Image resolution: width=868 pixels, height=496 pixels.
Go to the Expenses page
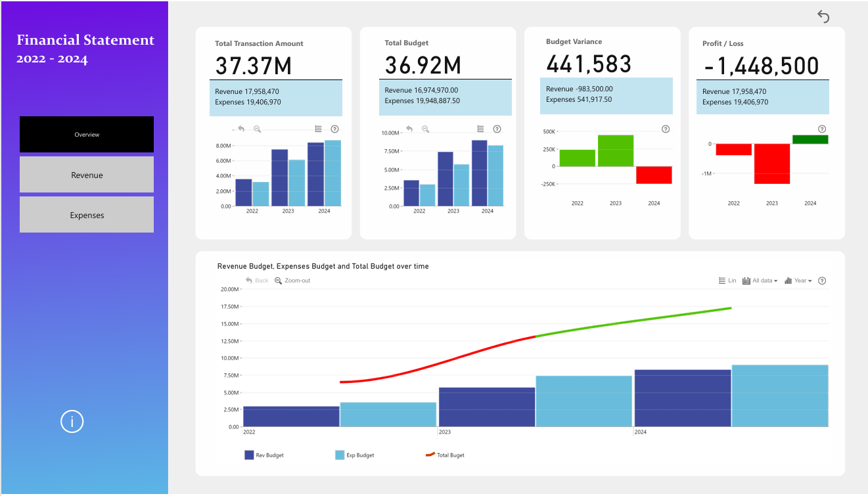click(87, 215)
